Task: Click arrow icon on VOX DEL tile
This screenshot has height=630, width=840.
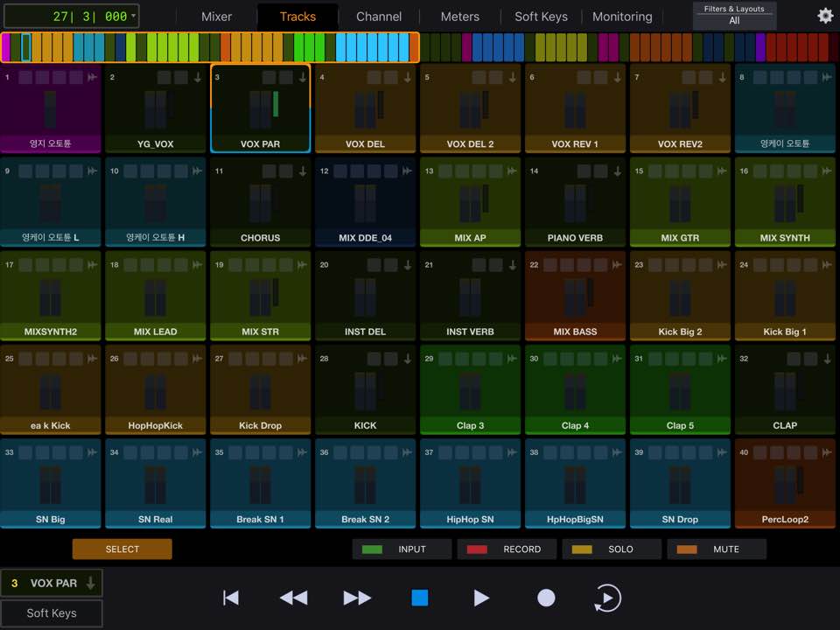Action: pyautogui.click(x=408, y=77)
